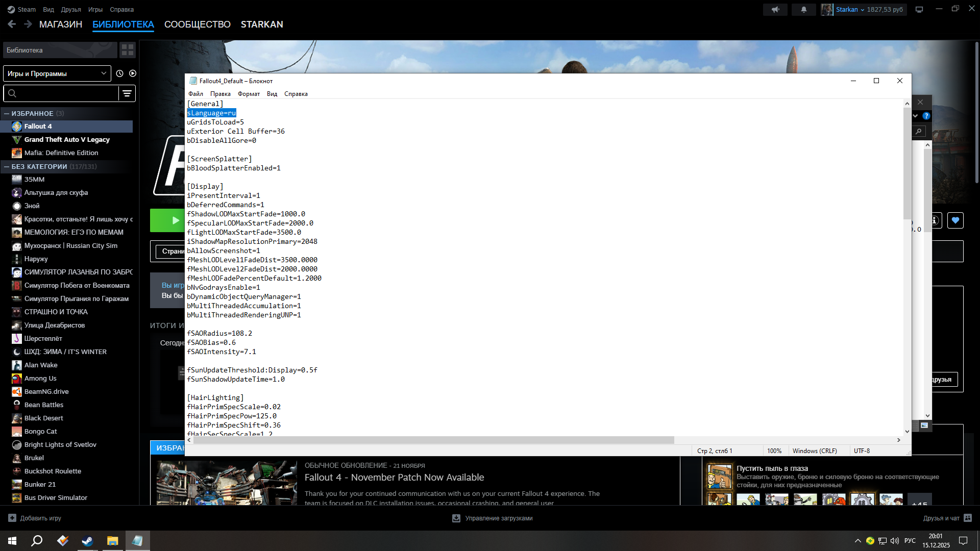Click the Fallout 4 favorite heart icon
This screenshot has height=551, width=980.
tap(955, 220)
